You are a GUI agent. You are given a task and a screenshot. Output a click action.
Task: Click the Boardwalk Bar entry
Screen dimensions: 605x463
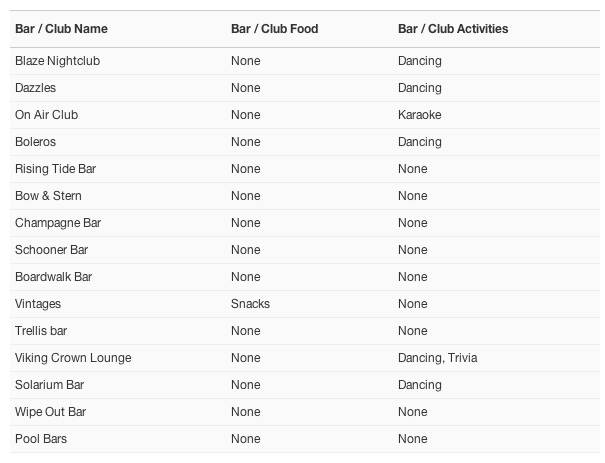click(x=53, y=277)
